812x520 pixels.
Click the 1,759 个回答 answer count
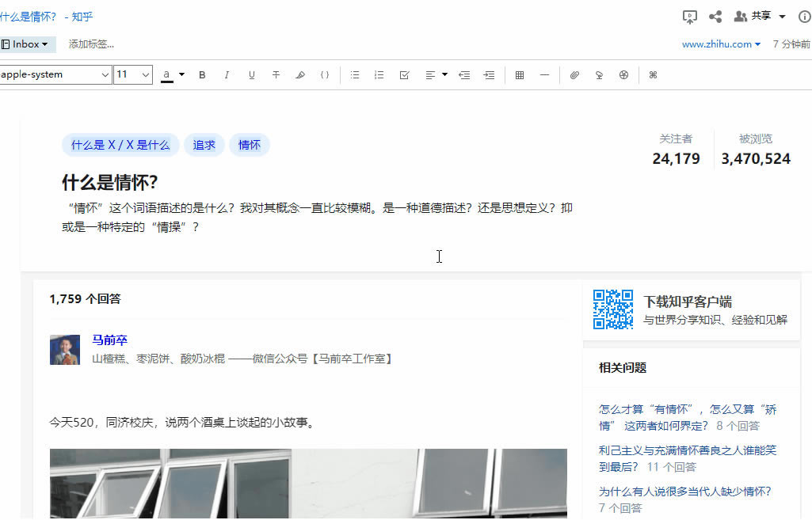pyautogui.click(x=85, y=299)
